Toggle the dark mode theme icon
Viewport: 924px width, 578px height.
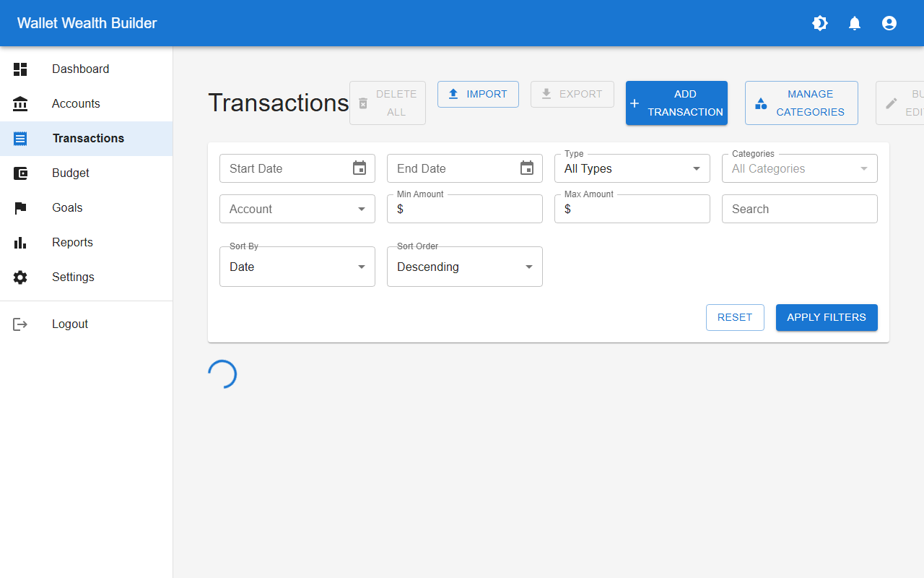click(x=819, y=23)
